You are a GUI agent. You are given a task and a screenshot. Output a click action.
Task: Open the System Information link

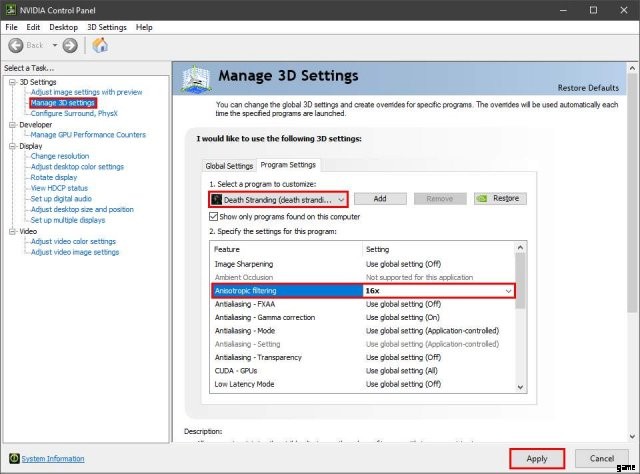pos(53,458)
